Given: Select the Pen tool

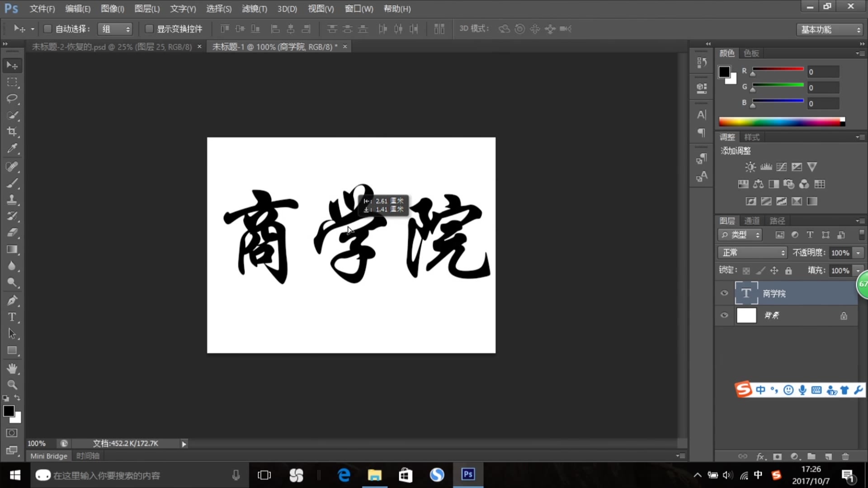Looking at the screenshot, I should click(x=12, y=300).
